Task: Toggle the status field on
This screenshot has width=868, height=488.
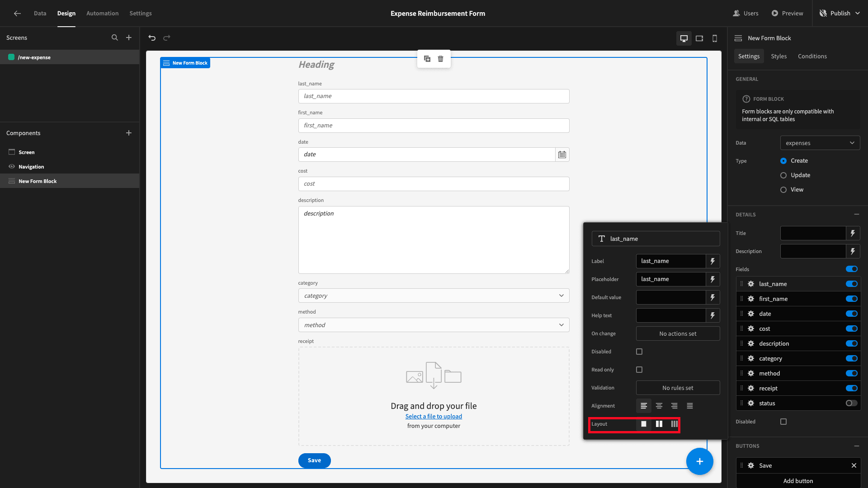Action: coord(852,403)
